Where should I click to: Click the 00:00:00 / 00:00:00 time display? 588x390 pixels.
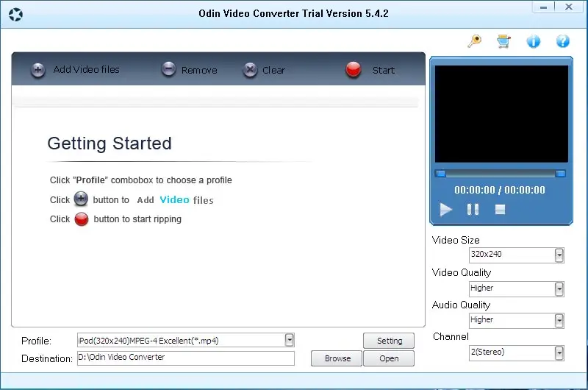(x=500, y=190)
